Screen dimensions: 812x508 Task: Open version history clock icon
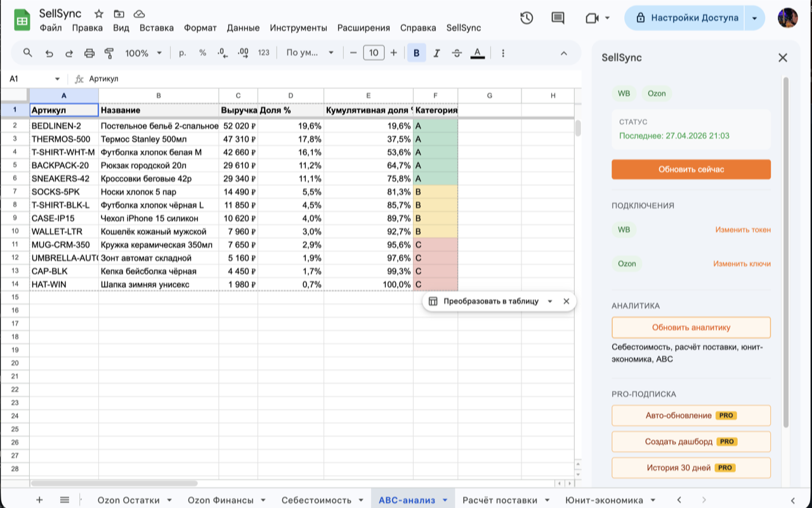coord(527,18)
